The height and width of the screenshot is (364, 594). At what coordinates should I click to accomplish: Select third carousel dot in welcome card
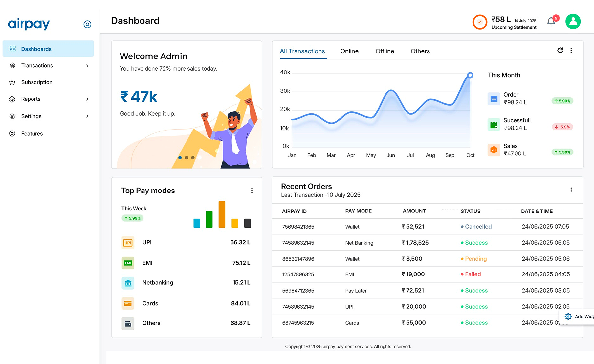[x=193, y=158]
